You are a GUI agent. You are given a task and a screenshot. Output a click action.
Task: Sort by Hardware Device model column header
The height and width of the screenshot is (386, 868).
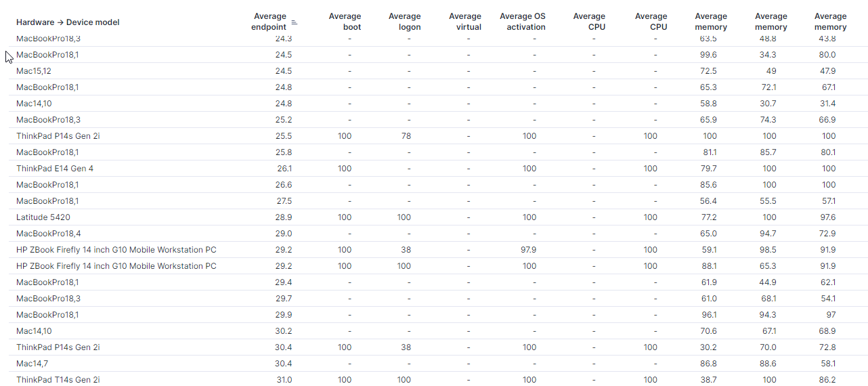click(68, 22)
